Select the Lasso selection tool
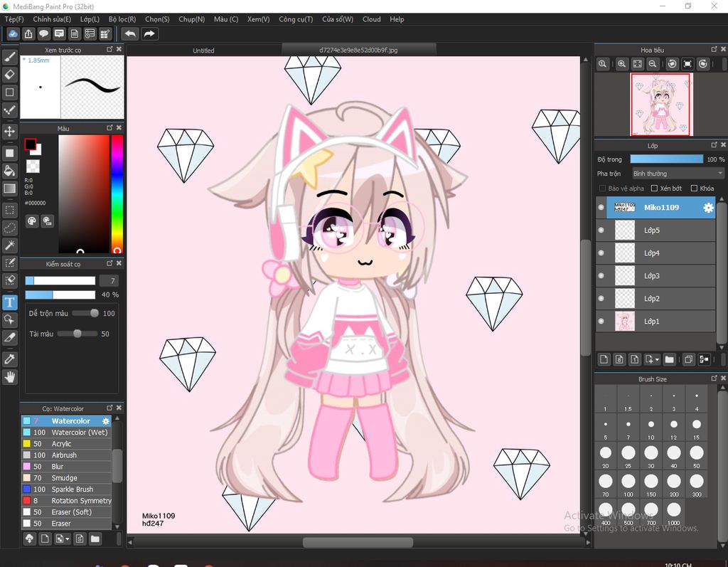 [9, 228]
